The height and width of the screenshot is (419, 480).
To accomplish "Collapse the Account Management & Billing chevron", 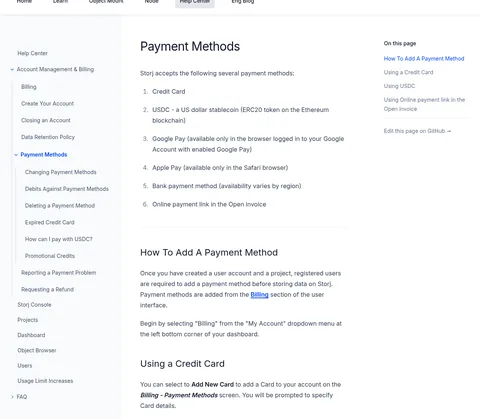I will point(12,70).
